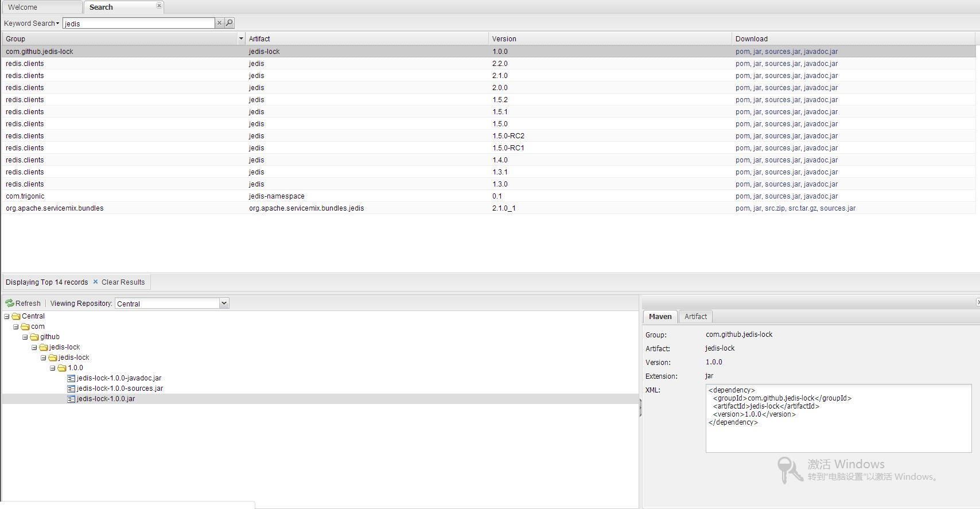980x509 pixels.
Task: Open the Artifact details tab
Action: pyautogui.click(x=695, y=316)
